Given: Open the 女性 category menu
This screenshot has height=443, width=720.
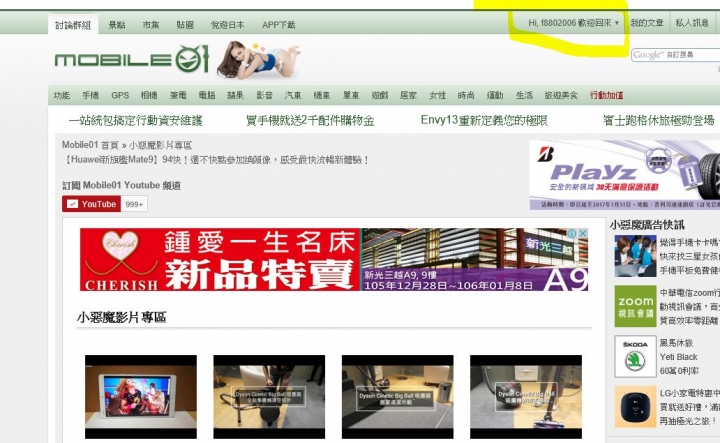Looking at the screenshot, I should (x=437, y=95).
